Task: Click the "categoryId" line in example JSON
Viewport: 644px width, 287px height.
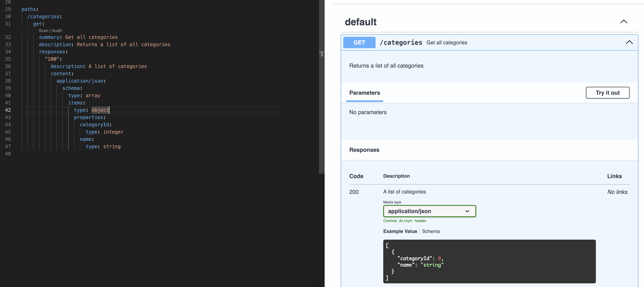Action: pos(420,258)
